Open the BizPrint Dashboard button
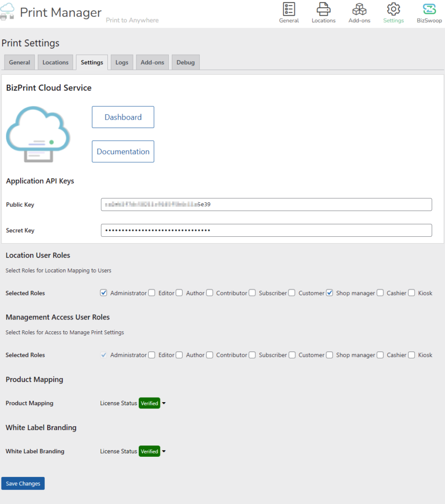This screenshot has width=445, height=504. (123, 117)
